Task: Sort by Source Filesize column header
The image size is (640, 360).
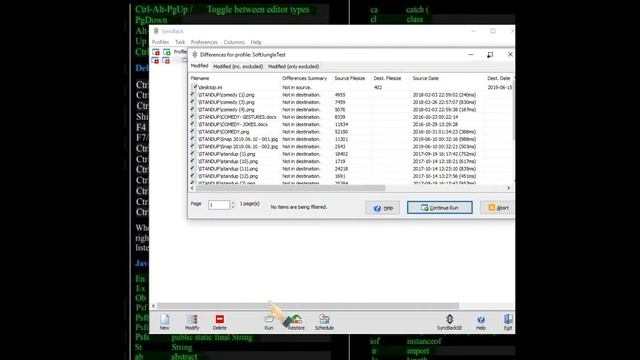Action: [350, 78]
